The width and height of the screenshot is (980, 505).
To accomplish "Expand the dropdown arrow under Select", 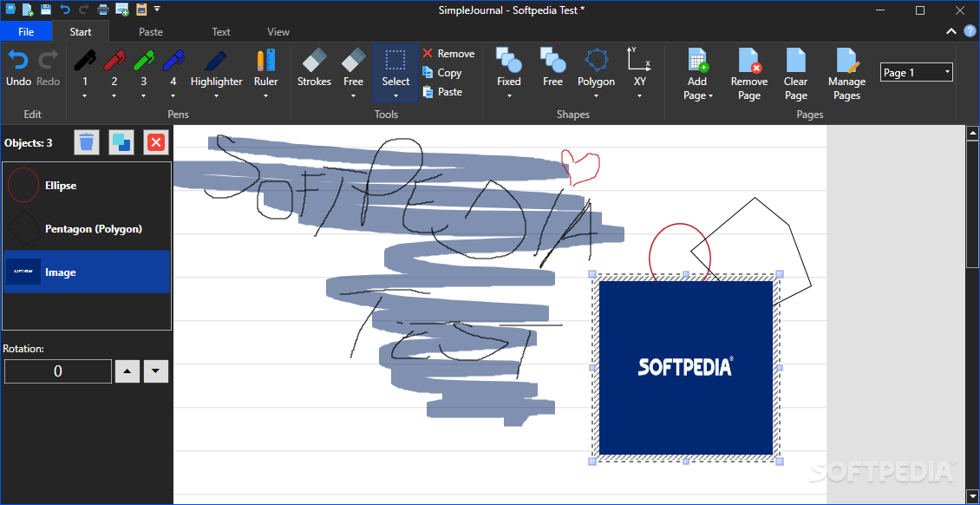I will (395, 95).
